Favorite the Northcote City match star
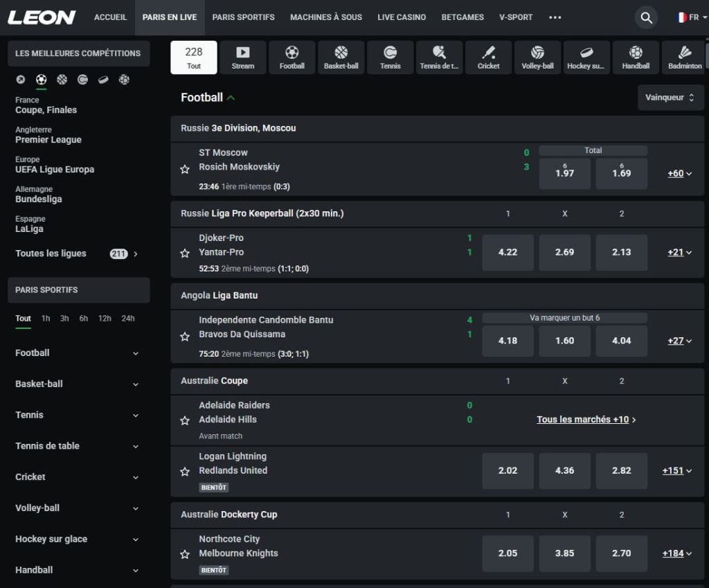The height and width of the screenshot is (588, 709). [184, 554]
